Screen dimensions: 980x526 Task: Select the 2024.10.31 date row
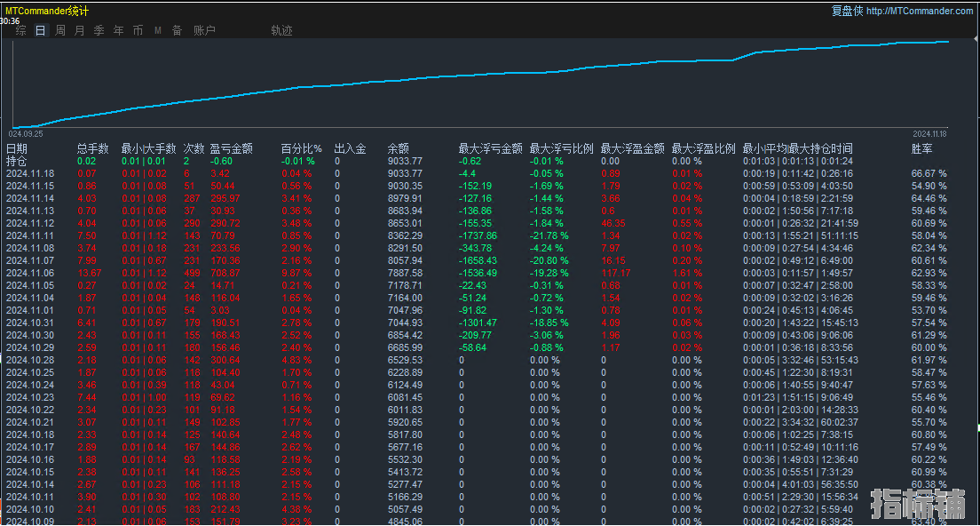[x=30, y=323]
